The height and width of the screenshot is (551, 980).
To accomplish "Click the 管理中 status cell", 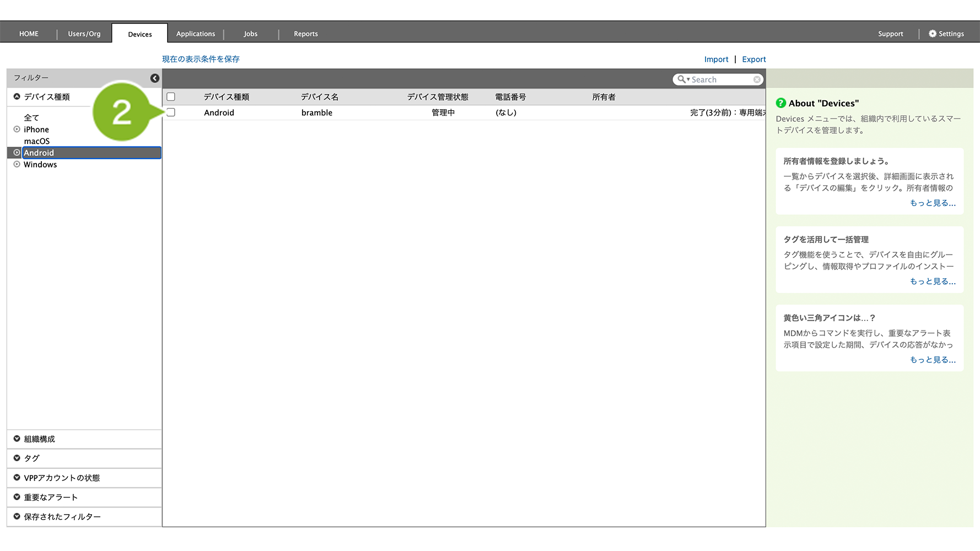I will [443, 112].
